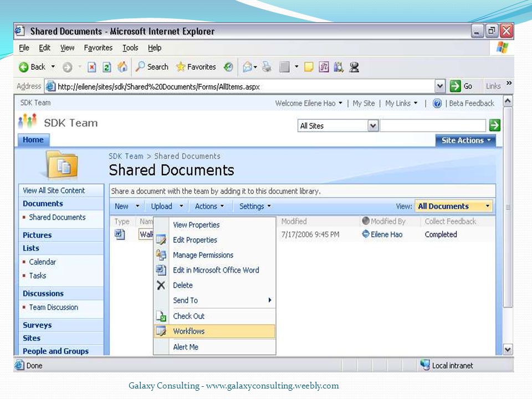532x399 pixels.
Task: Expand the Welcome Eilene Hao menu
Action: pyautogui.click(x=309, y=103)
